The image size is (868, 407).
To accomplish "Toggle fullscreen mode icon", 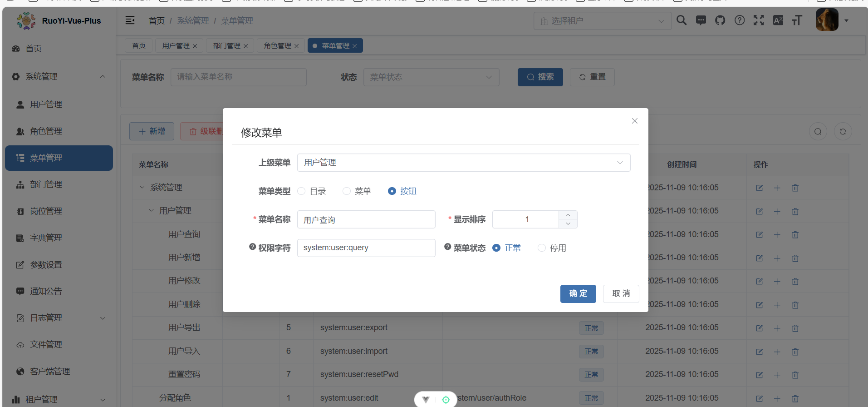I will [759, 20].
